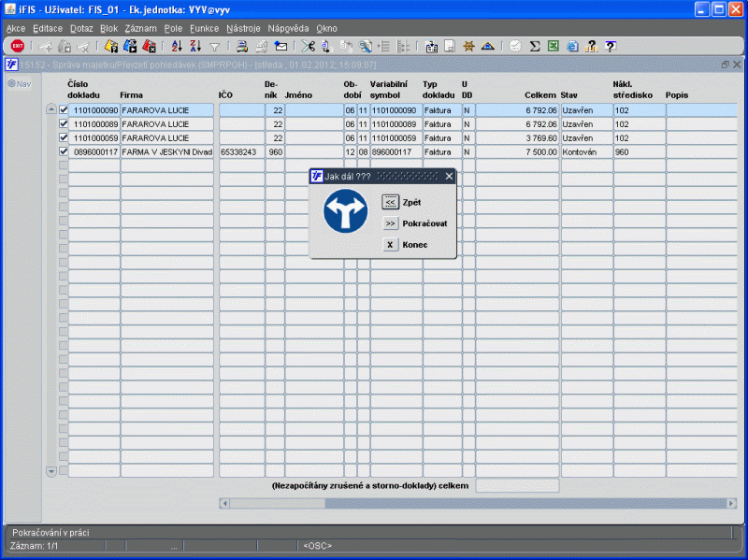Click the red EXIT toolbar icon
Image resolution: width=748 pixels, height=560 pixels.
click(x=18, y=46)
